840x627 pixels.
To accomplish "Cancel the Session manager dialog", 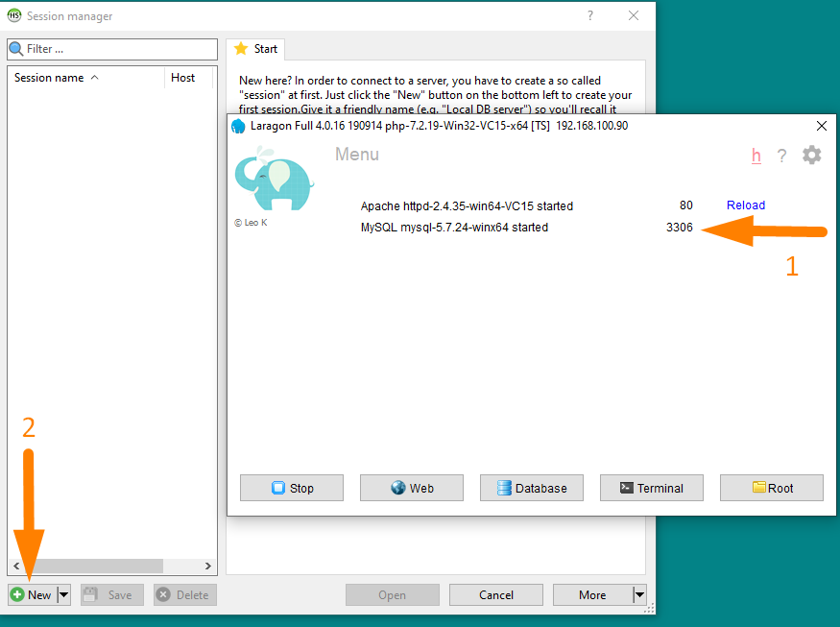I will pyautogui.click(x=496, y=595).
